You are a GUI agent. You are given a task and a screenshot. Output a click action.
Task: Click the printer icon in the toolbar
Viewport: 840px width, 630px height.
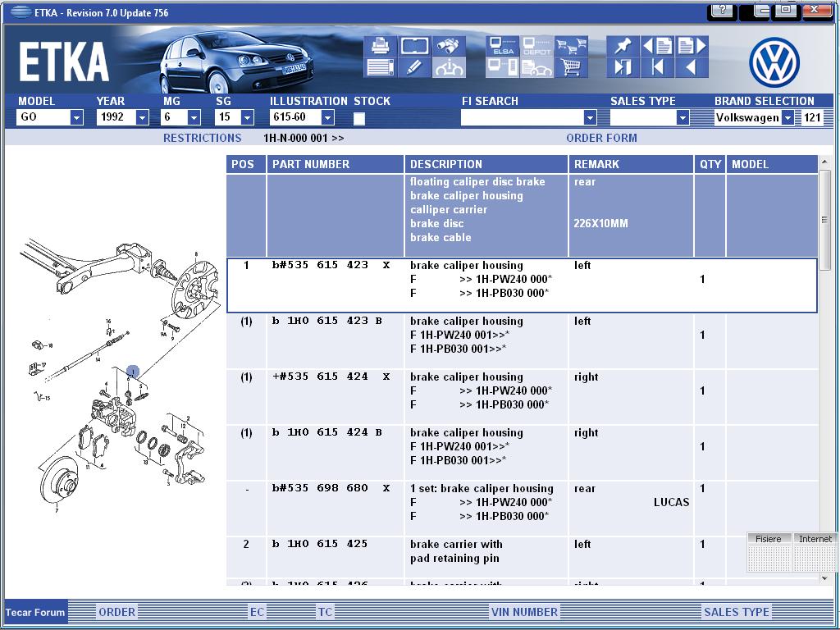click(381, 46)
